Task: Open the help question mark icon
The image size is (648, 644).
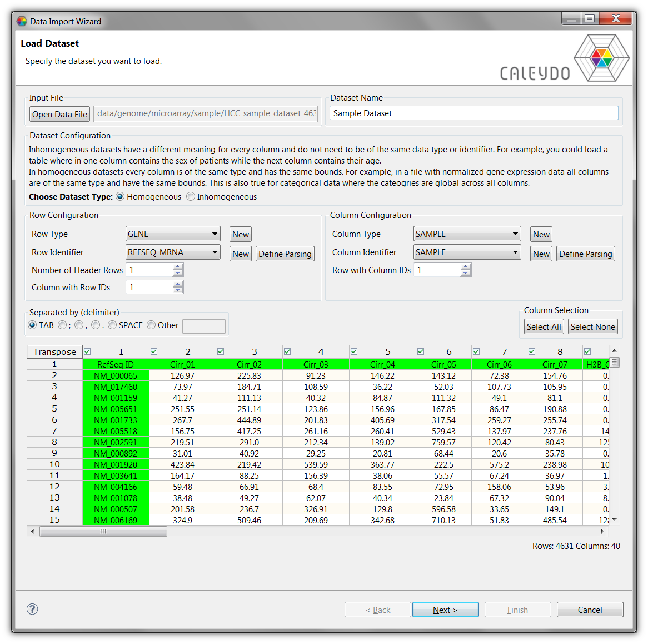Action: pyautogui.click(x=32, y=609)
